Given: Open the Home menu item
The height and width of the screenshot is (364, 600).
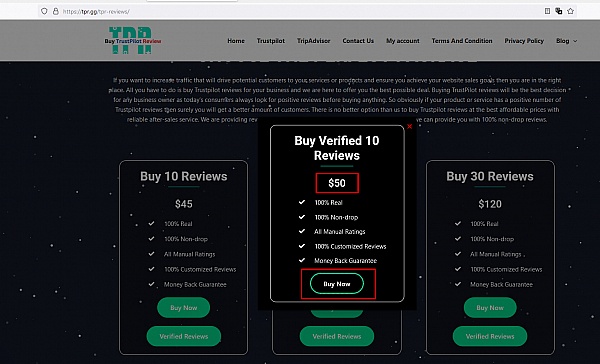Looking at the screenshot, I should (x=236, y=41).
